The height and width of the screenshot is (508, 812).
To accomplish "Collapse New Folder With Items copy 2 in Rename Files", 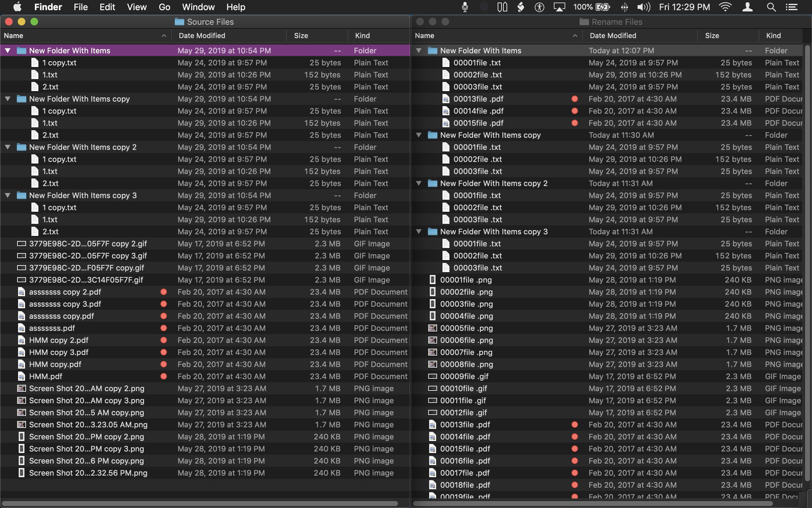I will click(x=419, y=183).
